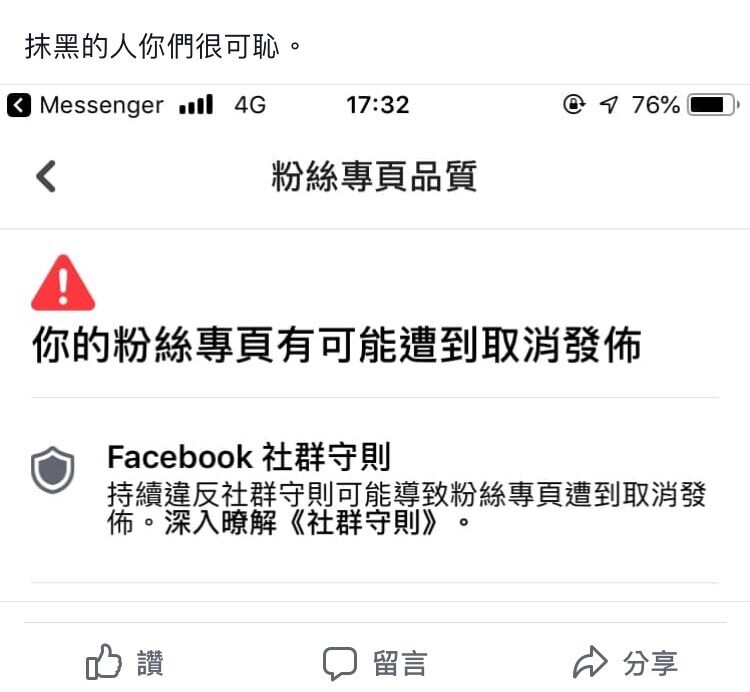Click the shield icon beside Facebook 社群守則
The height and width of the screenshot is (692, 750).
pyautogui.click(x=53, y=470)
